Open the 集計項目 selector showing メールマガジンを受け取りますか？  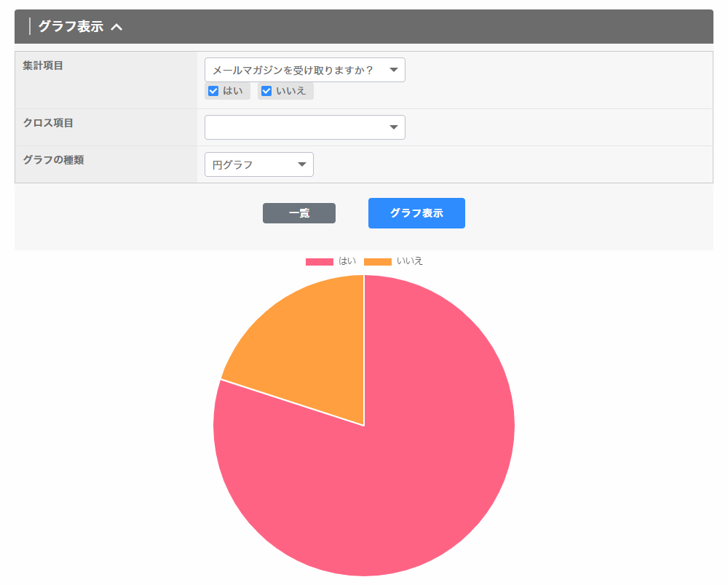point(295,70)
